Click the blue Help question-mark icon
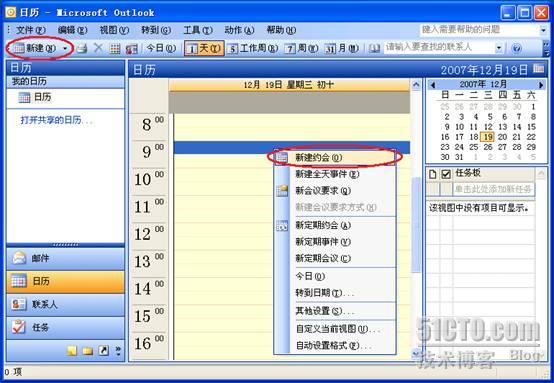 click(517, 48)
